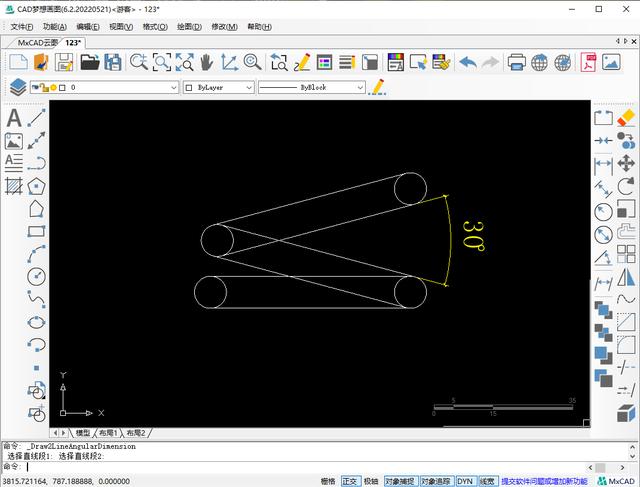Toggle 对象追踪 object tracking

click(436, 481)
